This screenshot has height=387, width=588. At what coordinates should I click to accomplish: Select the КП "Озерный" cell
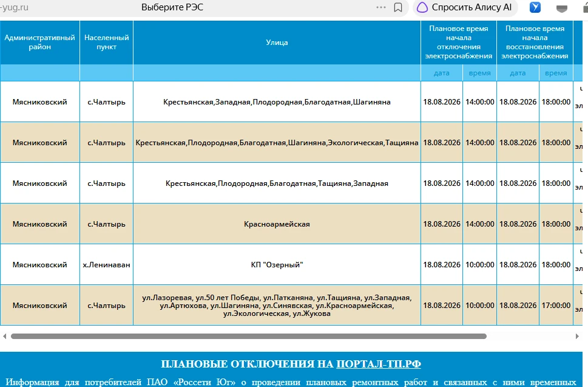(277, 265)
